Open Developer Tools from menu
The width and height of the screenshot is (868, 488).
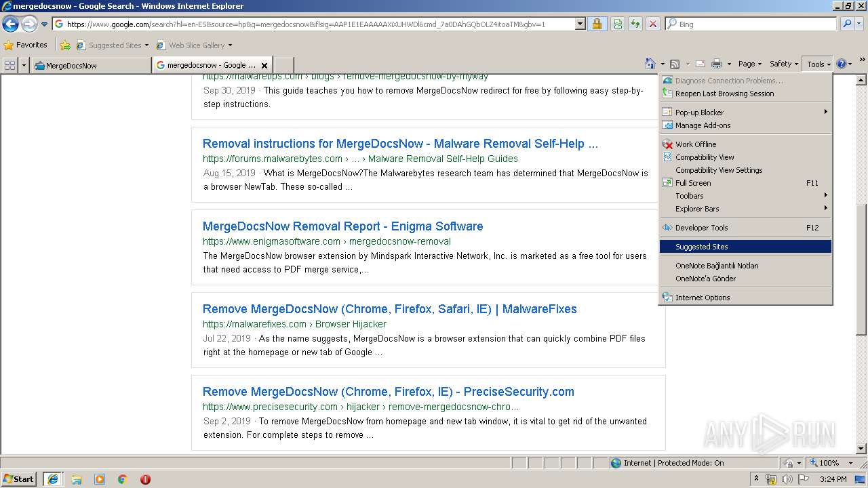click(745, 228)
